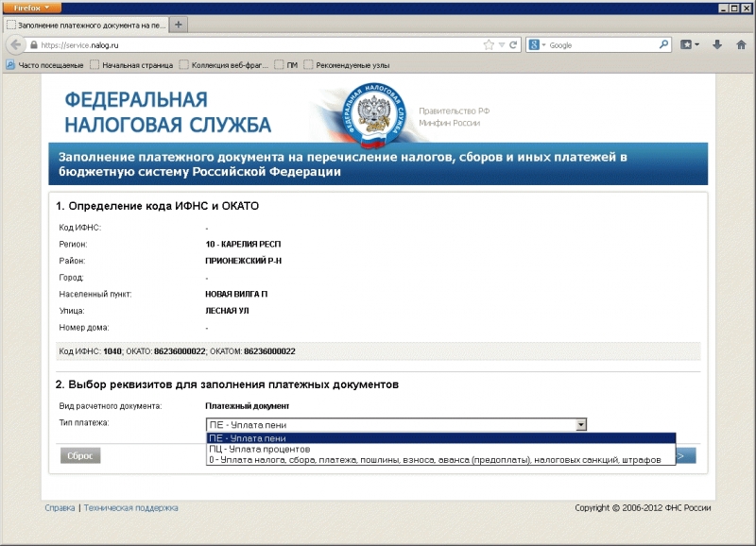Expand the bookmarks button dropdown arrow
Screen dimensions: 756x546
696,43
